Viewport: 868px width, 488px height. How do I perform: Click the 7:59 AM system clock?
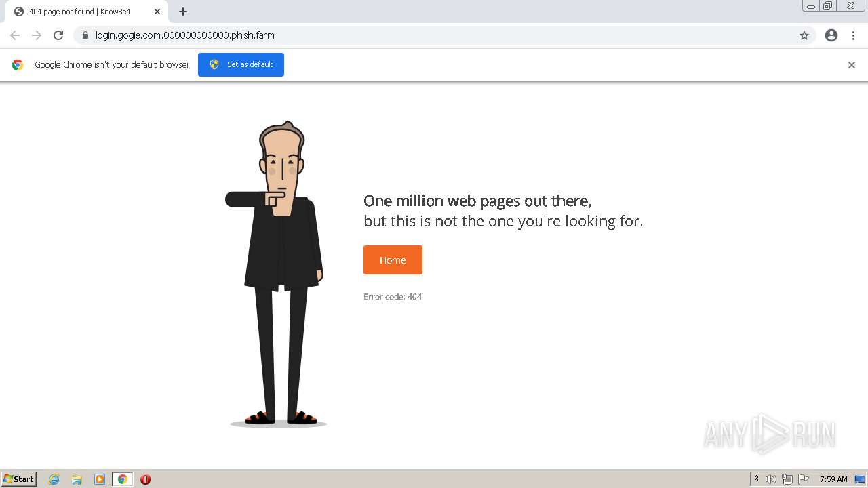coord(833,479)
